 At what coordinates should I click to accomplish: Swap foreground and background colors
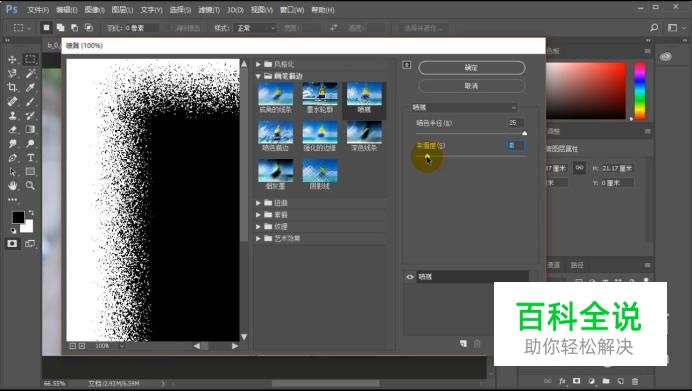(x=31, y=213)
